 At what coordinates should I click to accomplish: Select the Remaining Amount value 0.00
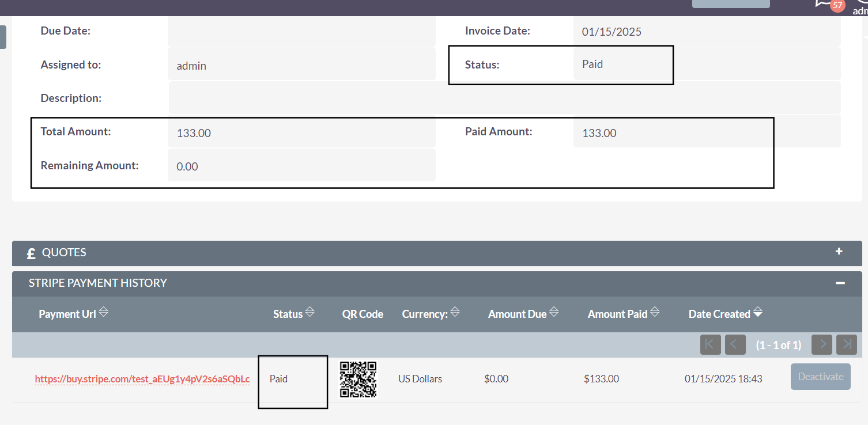(187, 166)
